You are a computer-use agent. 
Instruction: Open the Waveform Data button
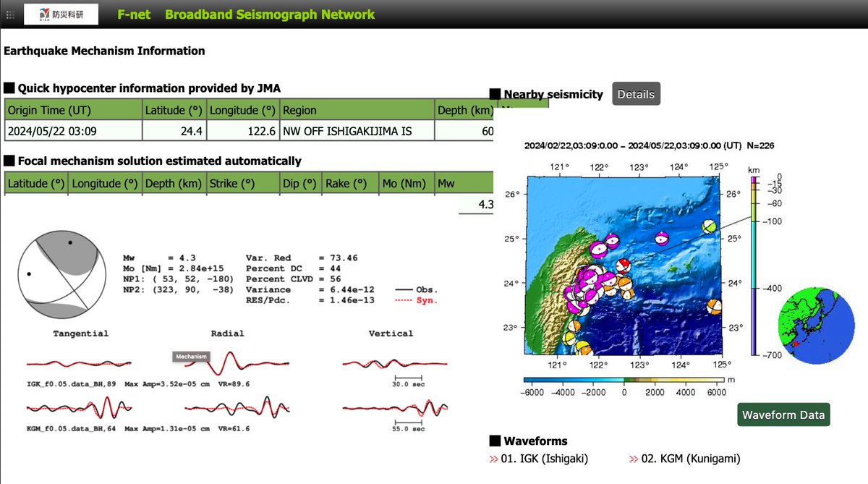[x=783, y=415]
